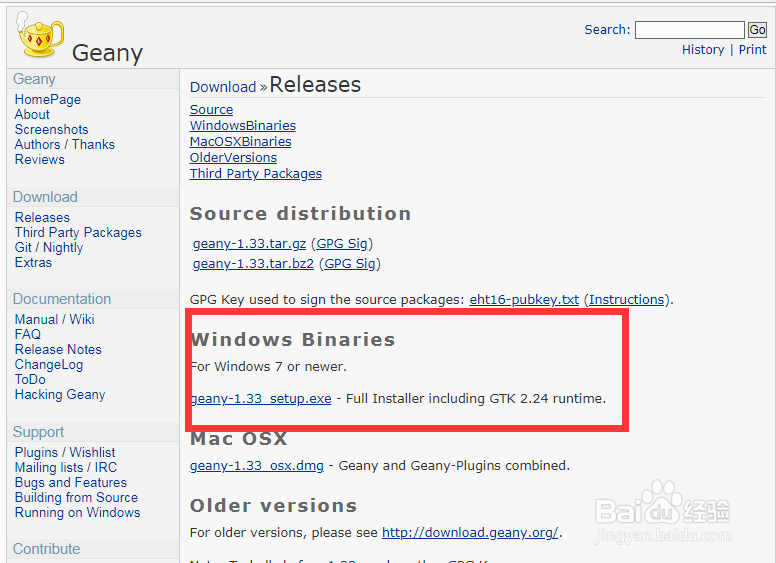Image resolution: width=776 pixels, height=563 pixels.
Task: Download geany-1.33.tar.bz2
Action: (253, 264)
